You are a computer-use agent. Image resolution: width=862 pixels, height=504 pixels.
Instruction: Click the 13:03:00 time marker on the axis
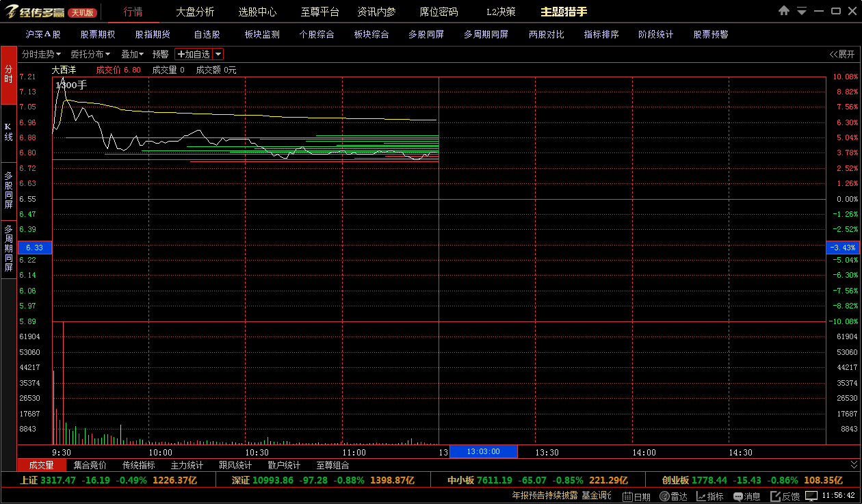click(x=483, y=452)
